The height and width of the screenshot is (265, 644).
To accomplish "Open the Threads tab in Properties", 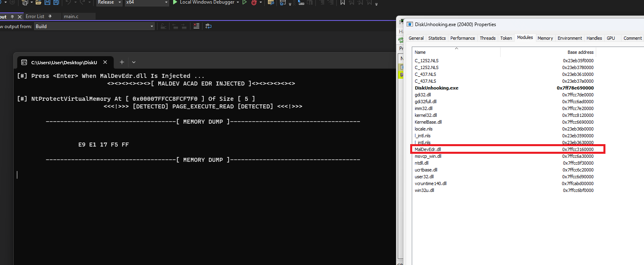I will pyautogui.click(x=487, y=38).
